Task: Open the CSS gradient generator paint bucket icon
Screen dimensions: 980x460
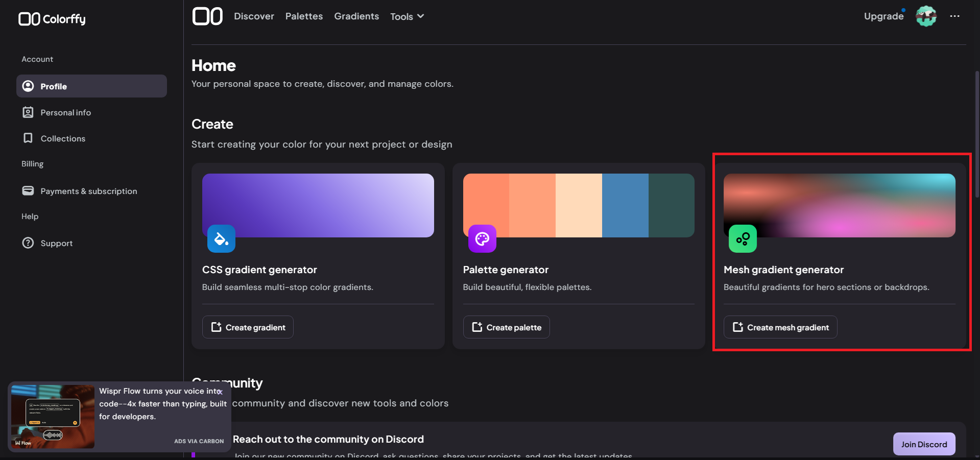Action: (x=221, y=238)
